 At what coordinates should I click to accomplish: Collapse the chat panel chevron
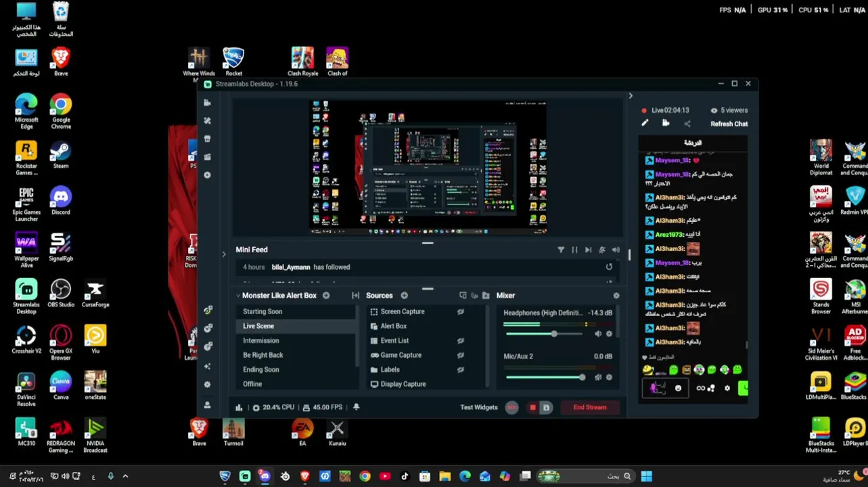[631, 96]
